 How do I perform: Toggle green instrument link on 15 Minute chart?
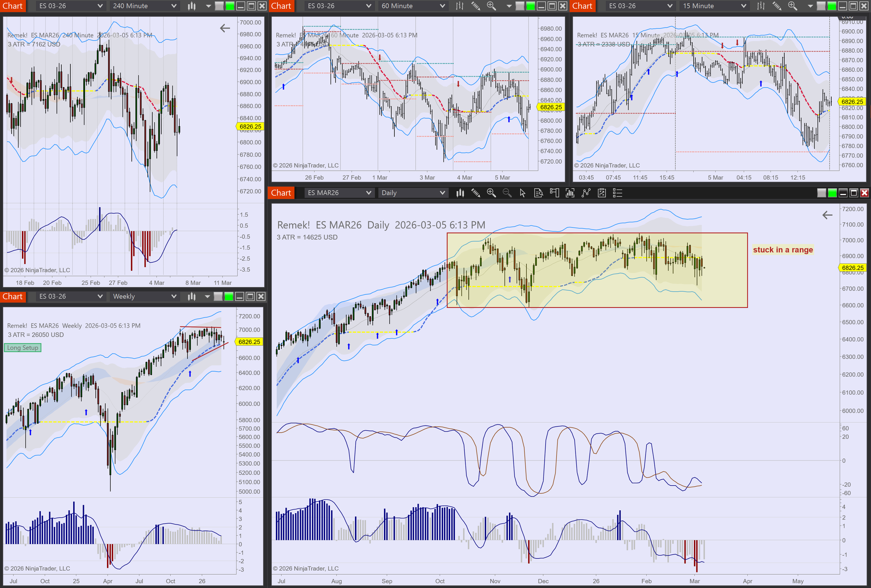[x=831, y=6]
